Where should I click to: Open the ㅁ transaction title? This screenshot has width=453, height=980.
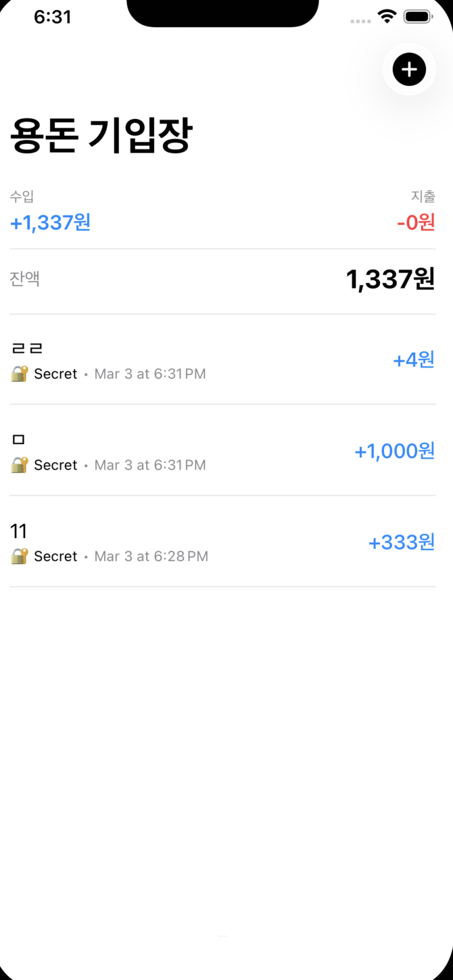[x=18, y=440]
